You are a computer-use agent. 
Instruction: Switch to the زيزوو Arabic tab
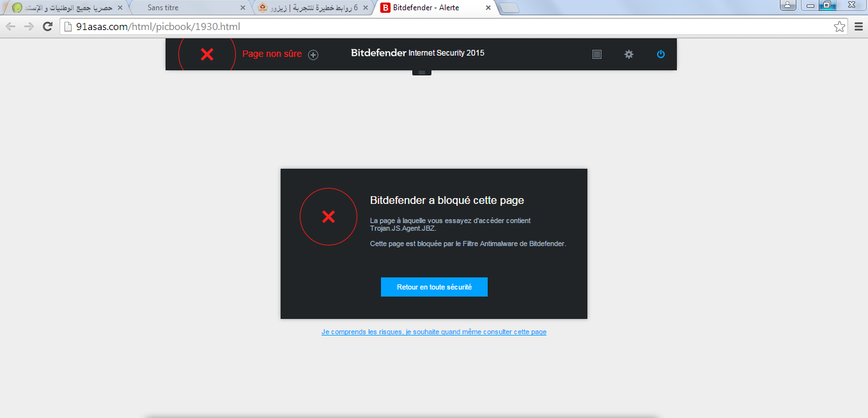coord(312,8)
